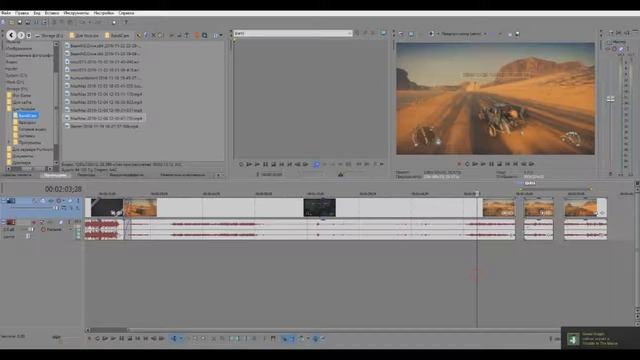Open the preview project video properties icon

(402, 34)
